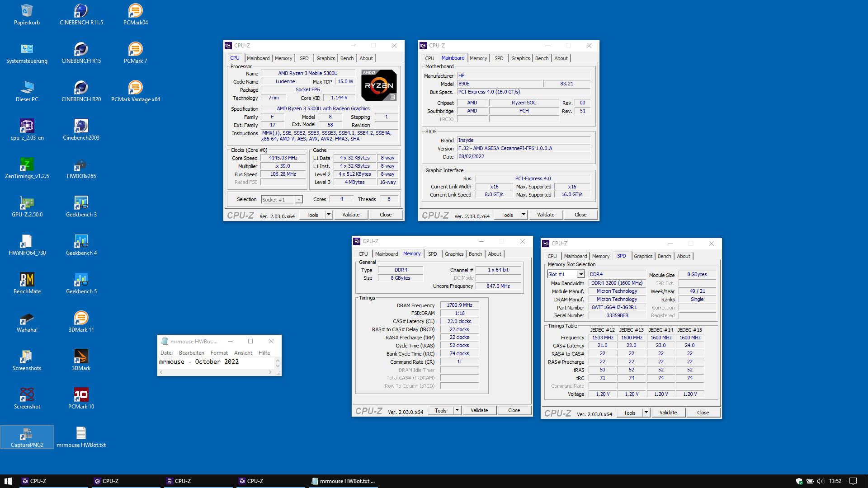The height and width of the screenshot is (488, 868).
Task: Launch CINEBENCH R15 desktop icon
Action: tap(81, 53)
